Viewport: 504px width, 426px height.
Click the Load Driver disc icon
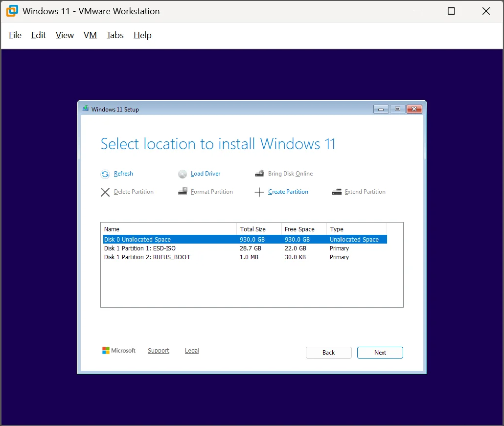pos(182,174)
